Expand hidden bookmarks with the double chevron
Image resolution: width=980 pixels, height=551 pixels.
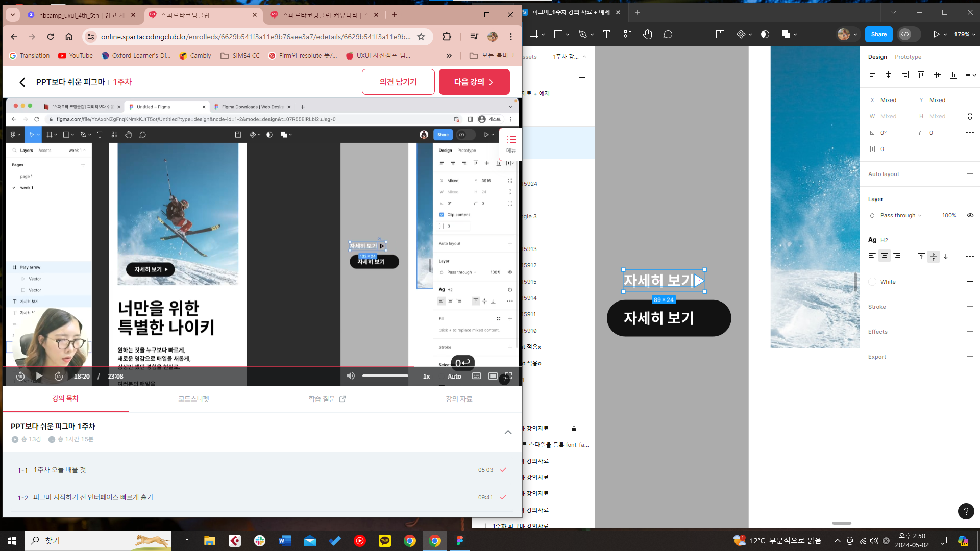[x=449, y=56]
